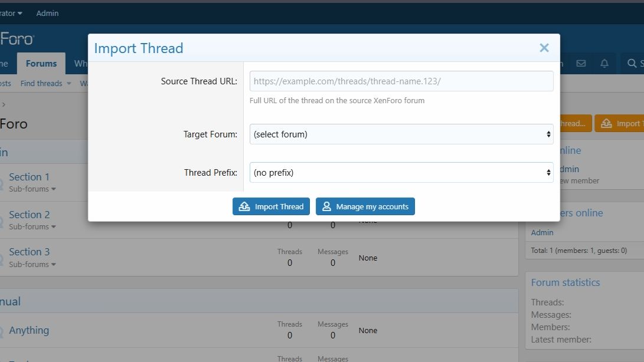Click the Import Thread dialog title
This screenshot has height=362, width=644.
click(x=138, y=48)
